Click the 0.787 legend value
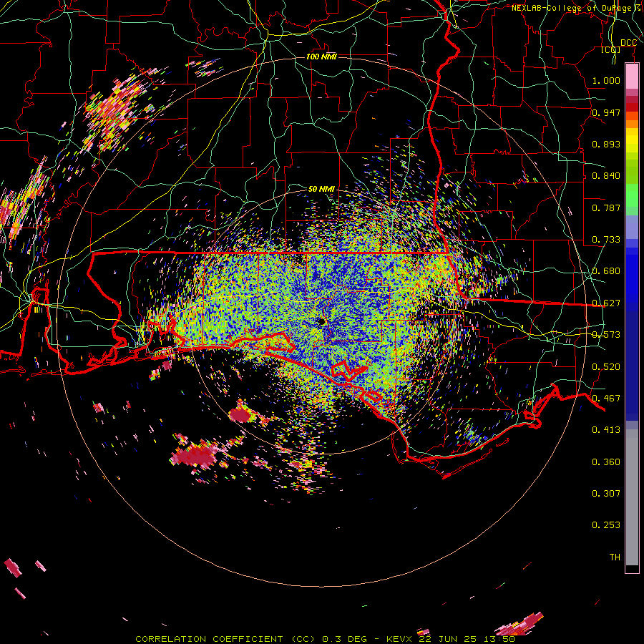The image size is (644, 644). pyautogui.click(x=606, y=208)
